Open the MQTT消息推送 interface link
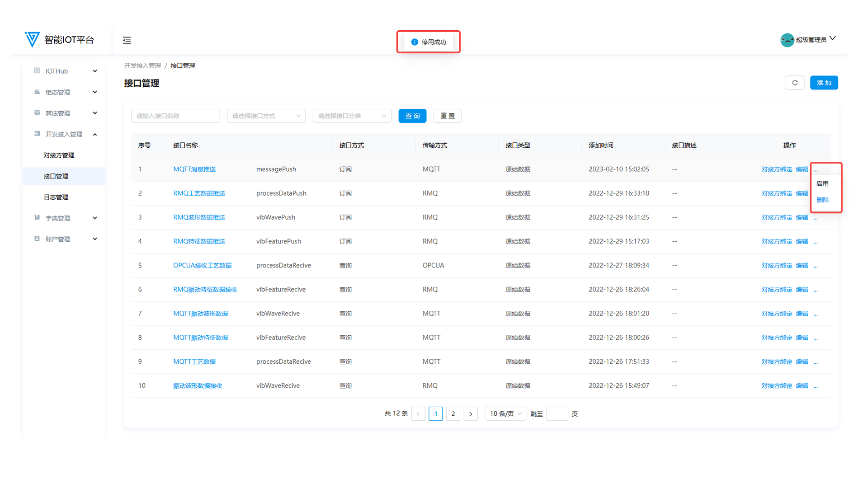Viewport: 868px width, 488px height. pyautogui.click(x=194, y=169)
